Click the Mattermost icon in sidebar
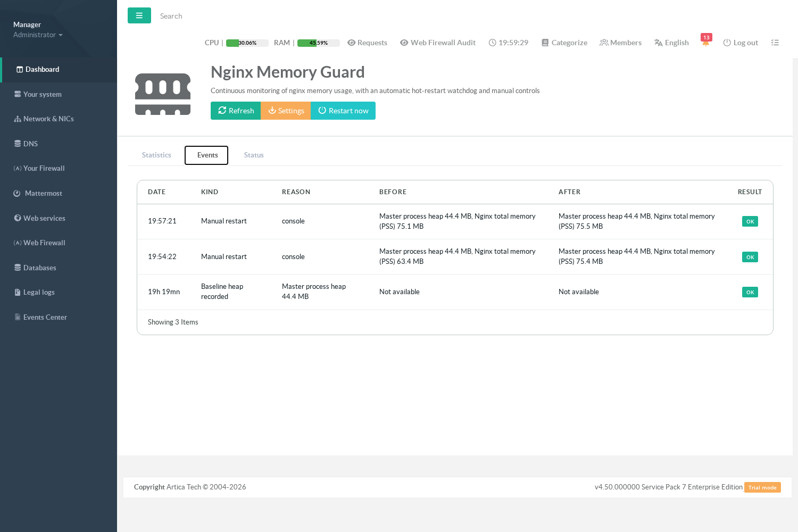The width and height of the screenshot is (798, 532). (17, 194)
